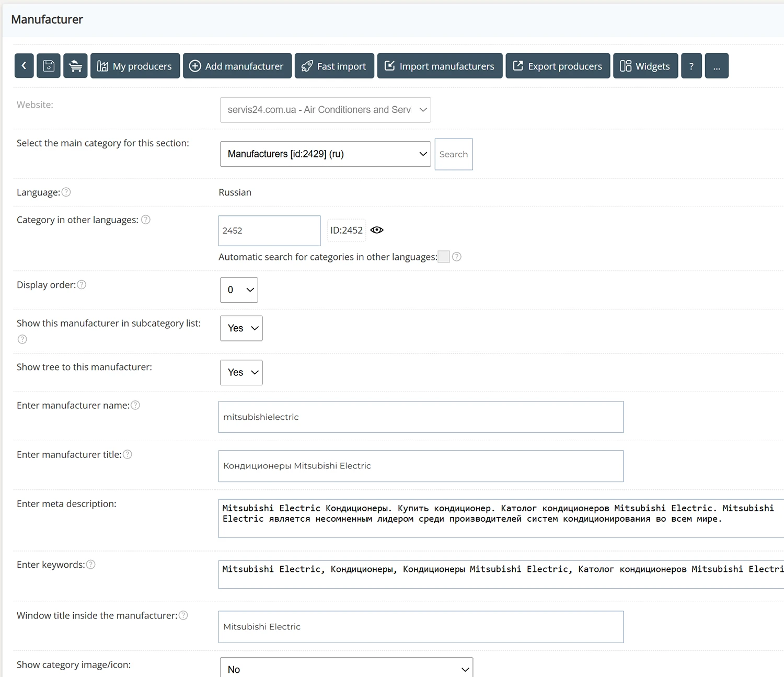Click the Manufacturer page heading
The width and height of the screenshot is (784, 677).
(x=47, y=19)
